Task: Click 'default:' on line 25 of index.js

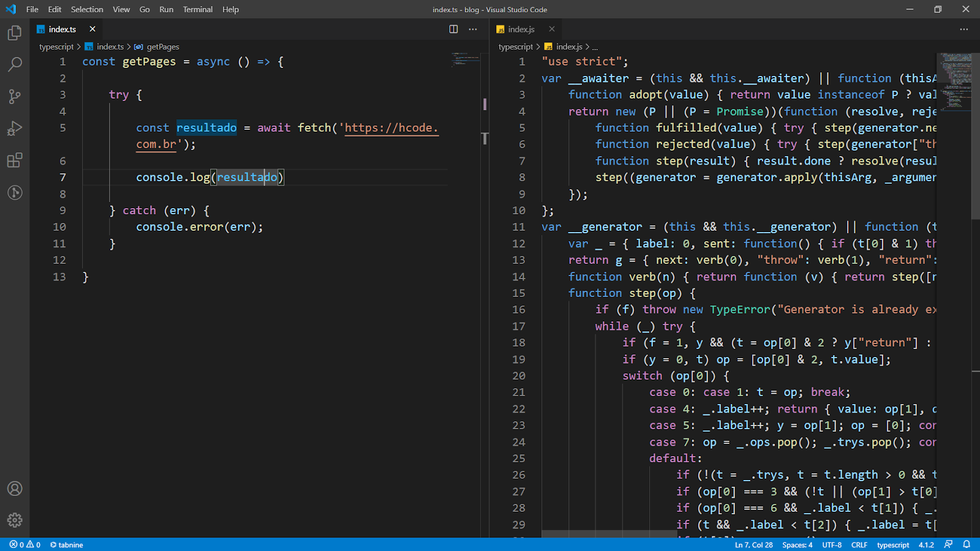Action: coord(676,459)
